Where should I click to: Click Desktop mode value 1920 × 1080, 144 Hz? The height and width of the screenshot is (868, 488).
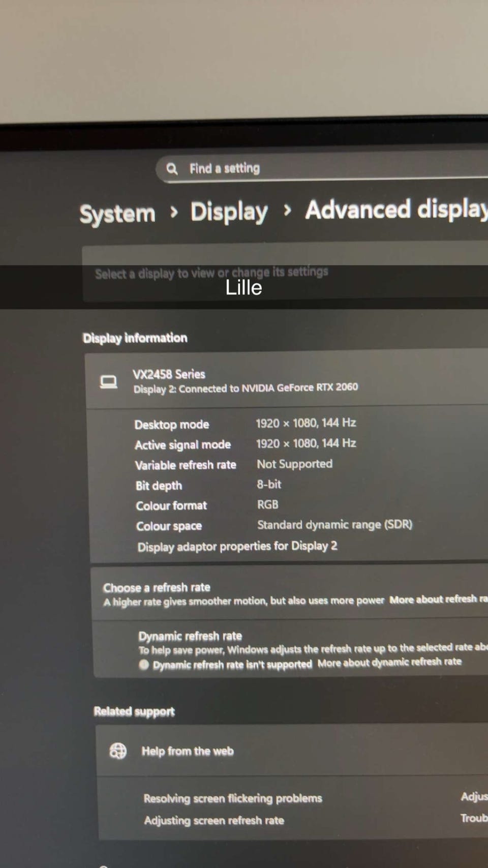[x=306, y=423]
